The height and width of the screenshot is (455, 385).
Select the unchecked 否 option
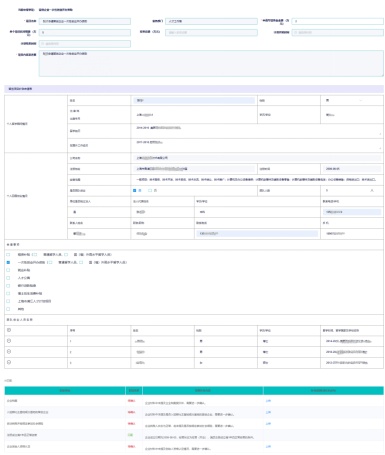coord(150,190)
